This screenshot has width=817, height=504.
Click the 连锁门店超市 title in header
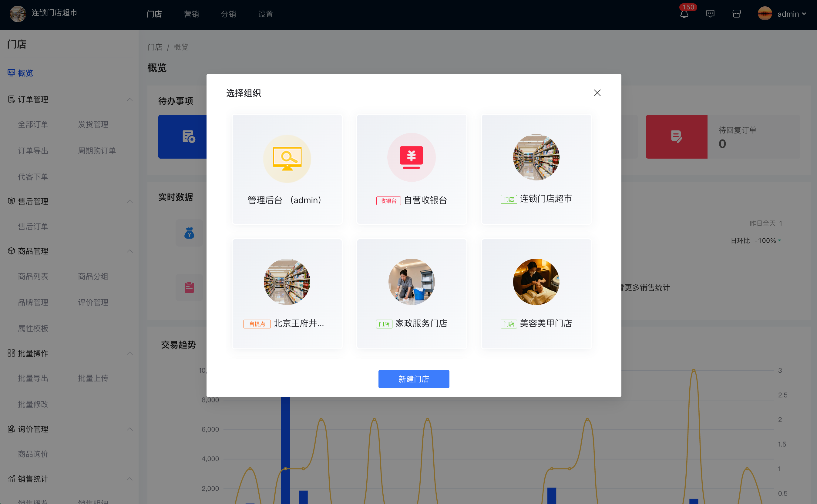click(x=54, y=13)
